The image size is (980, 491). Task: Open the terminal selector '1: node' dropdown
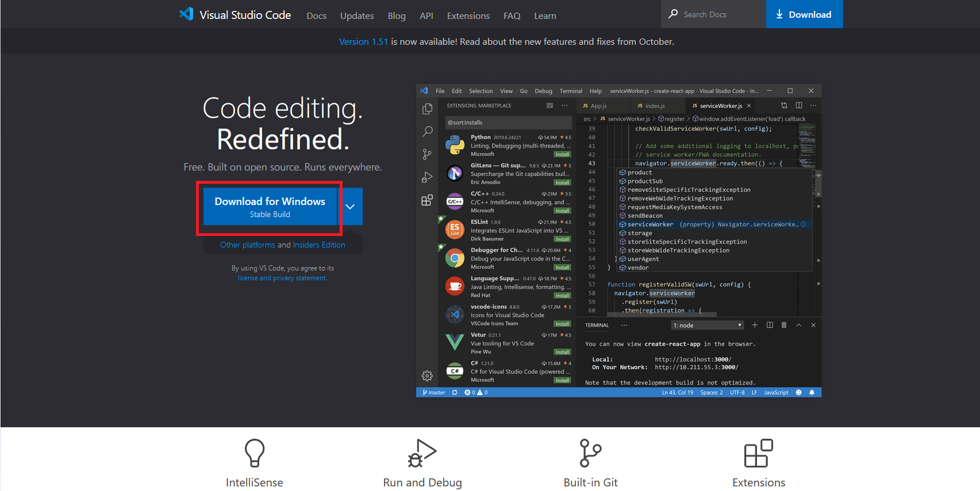(708, 325)
